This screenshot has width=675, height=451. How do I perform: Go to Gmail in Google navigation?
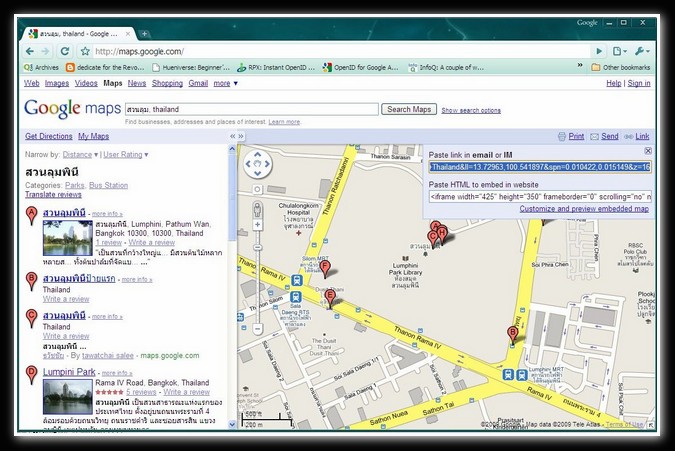(x=198, y=83)
